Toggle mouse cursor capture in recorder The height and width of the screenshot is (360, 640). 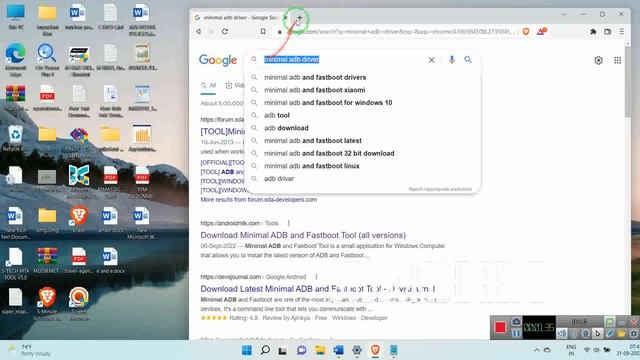(598, 333)
